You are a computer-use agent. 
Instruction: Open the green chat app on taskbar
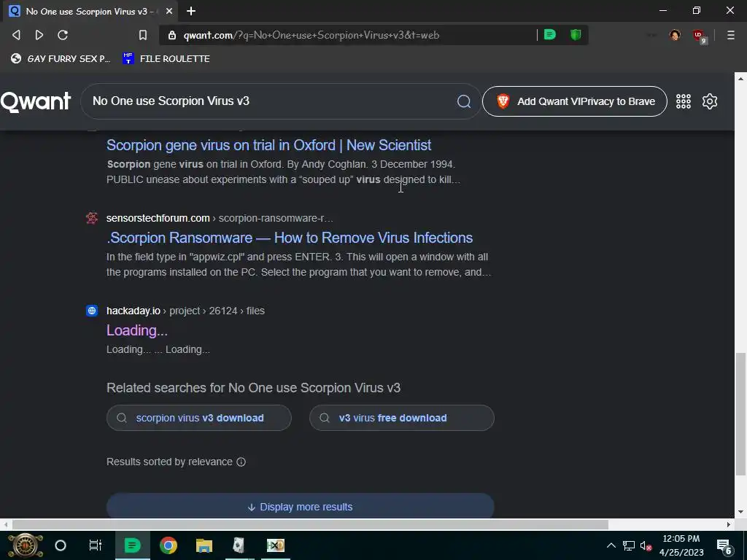[133, 545]
